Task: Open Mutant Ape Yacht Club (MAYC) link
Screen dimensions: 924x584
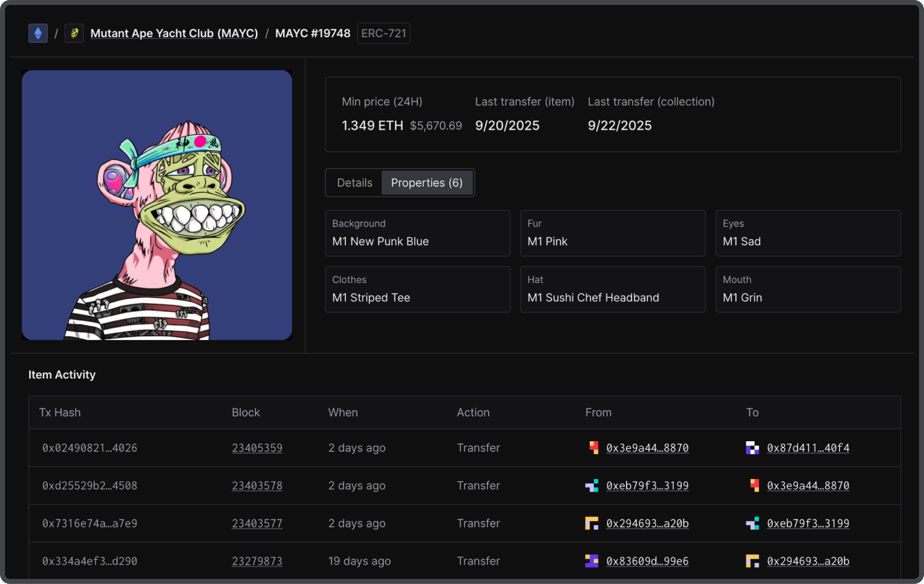Action: (174, 34)
